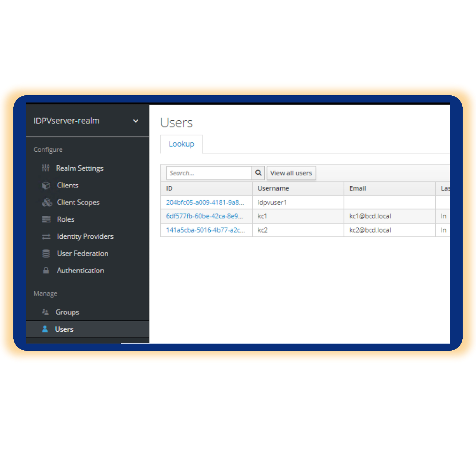The height and width of the screenshot is (476, 476).
Task: Click the Users person icon
Action: (x=45, y=329)
